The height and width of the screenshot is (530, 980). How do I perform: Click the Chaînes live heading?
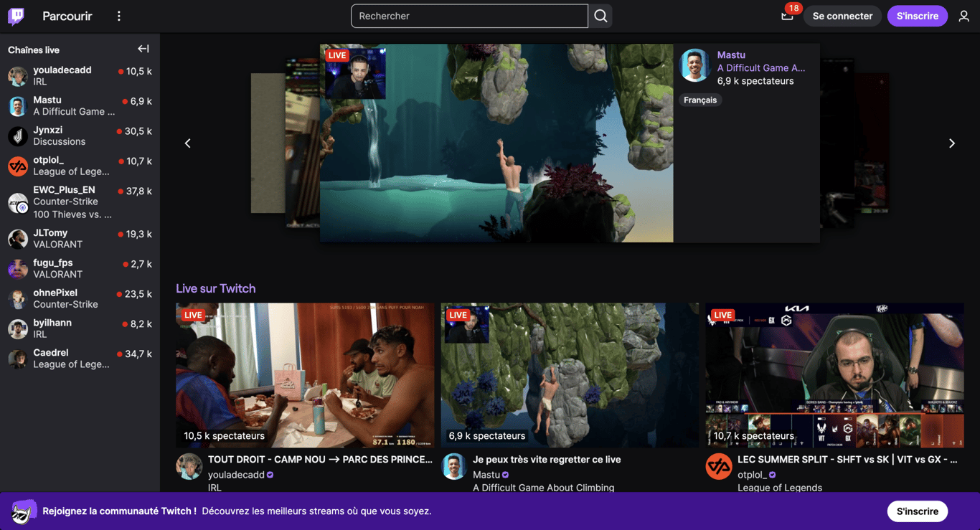(x=34, y=49)
